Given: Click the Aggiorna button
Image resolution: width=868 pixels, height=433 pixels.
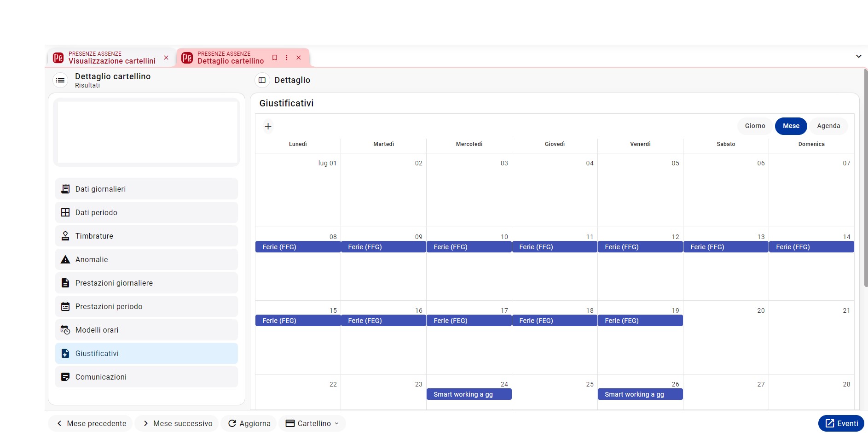Looking at the screenshot, I should (x=249, y=423).
